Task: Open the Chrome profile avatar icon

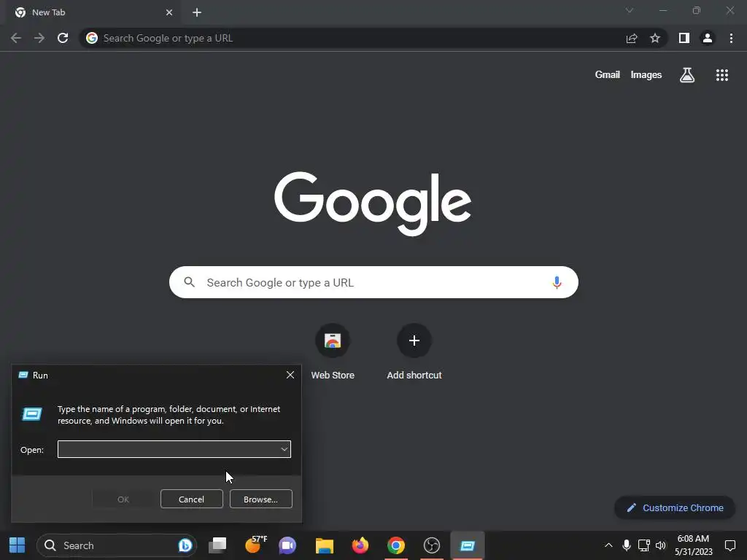Action: tap(708, 38)
